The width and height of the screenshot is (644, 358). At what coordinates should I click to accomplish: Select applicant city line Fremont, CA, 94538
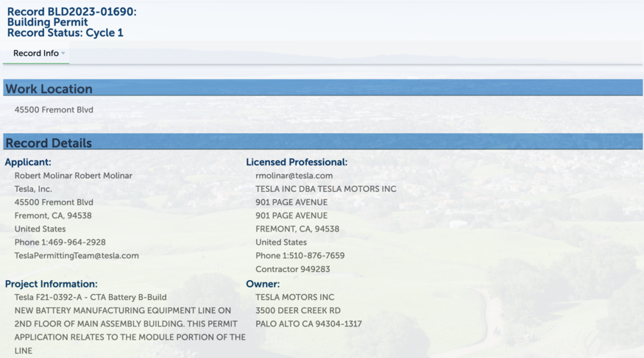point(53,215)
